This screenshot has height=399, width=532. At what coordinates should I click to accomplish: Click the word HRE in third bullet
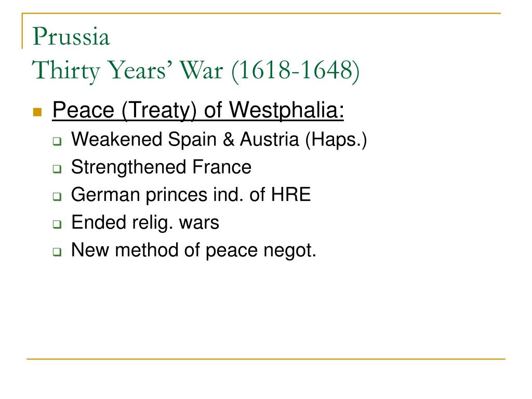(x=290, y=194)
